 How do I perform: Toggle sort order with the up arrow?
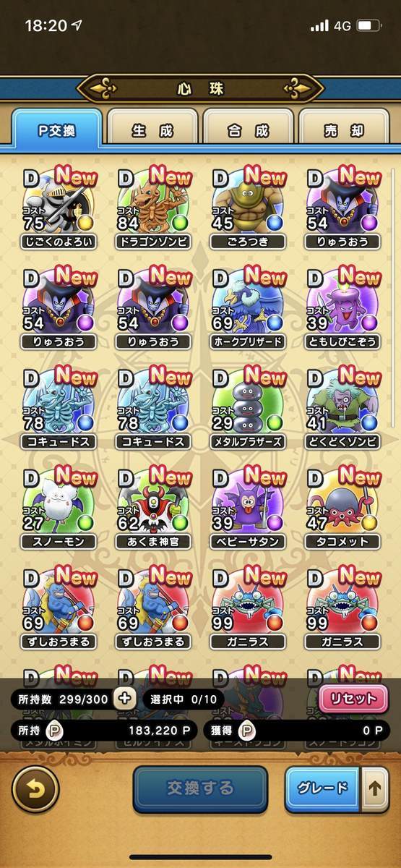point(374,788)
